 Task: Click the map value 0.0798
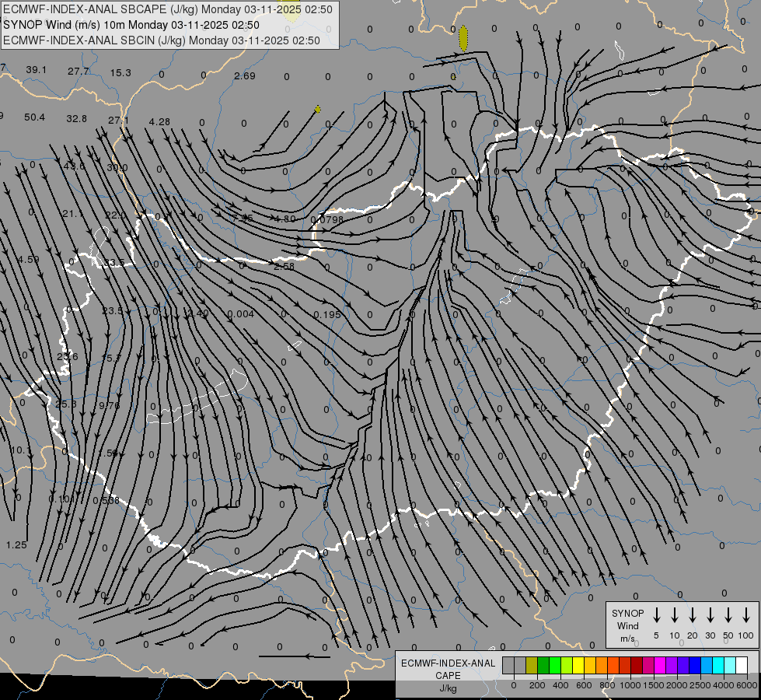(x=327, y=219)
